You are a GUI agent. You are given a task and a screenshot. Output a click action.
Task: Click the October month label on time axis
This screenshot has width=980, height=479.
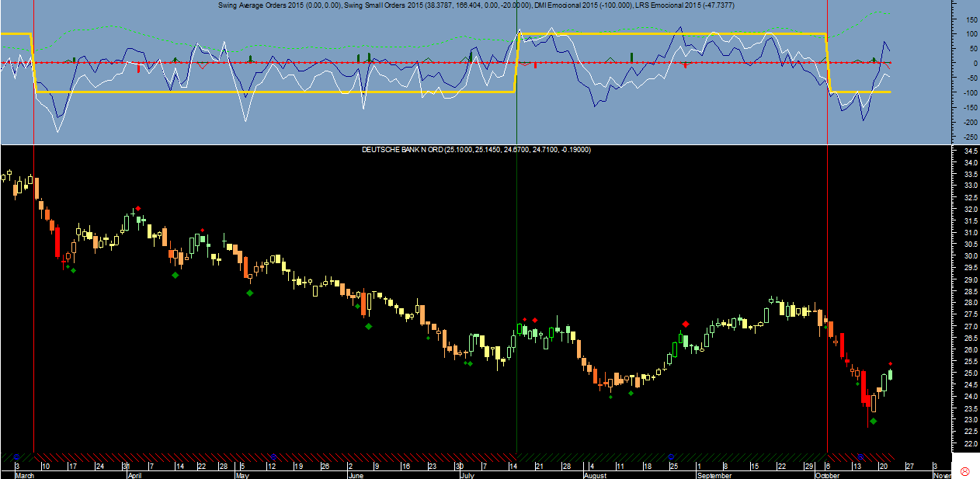[x=829, y=474]
